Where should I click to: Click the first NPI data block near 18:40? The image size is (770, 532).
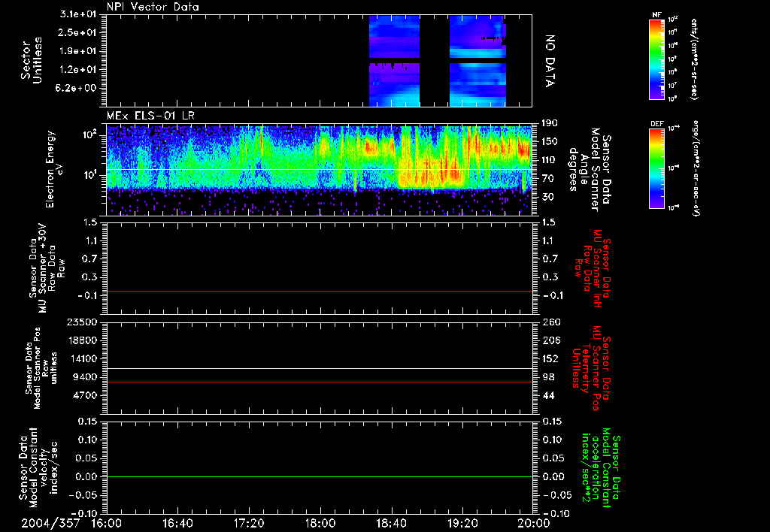click(x=394, y=61)
